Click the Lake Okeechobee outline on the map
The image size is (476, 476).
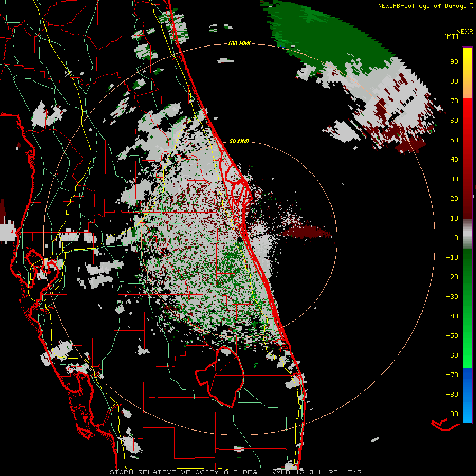point(220,376)
